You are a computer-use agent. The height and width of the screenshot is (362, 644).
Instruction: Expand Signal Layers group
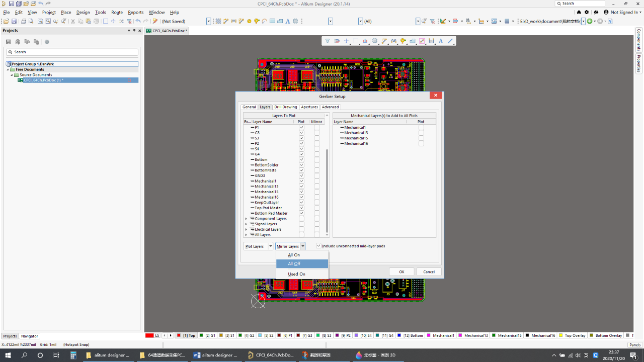[246, 224]
